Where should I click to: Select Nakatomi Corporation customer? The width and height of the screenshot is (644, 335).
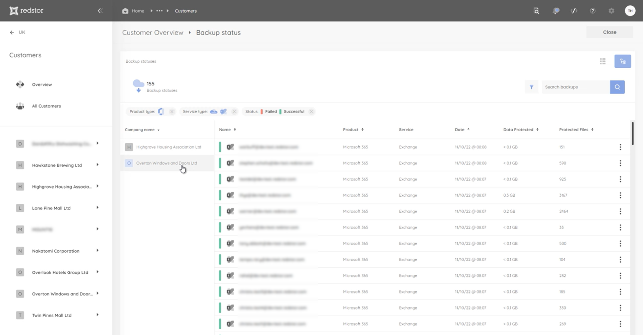tap(56, 251)
